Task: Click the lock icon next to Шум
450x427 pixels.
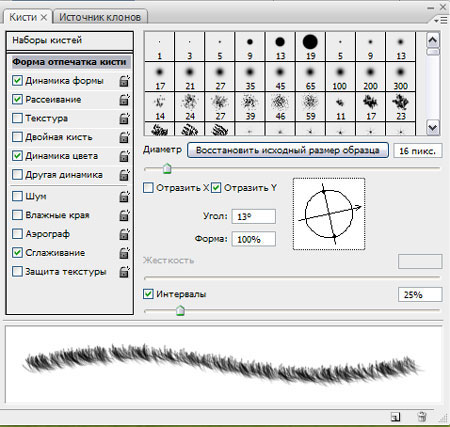Action: 124,196
